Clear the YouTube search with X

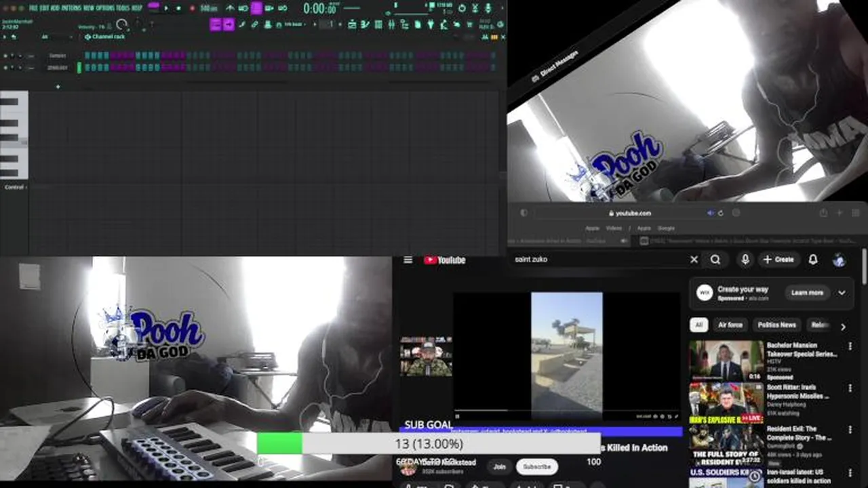coord(694,260)
